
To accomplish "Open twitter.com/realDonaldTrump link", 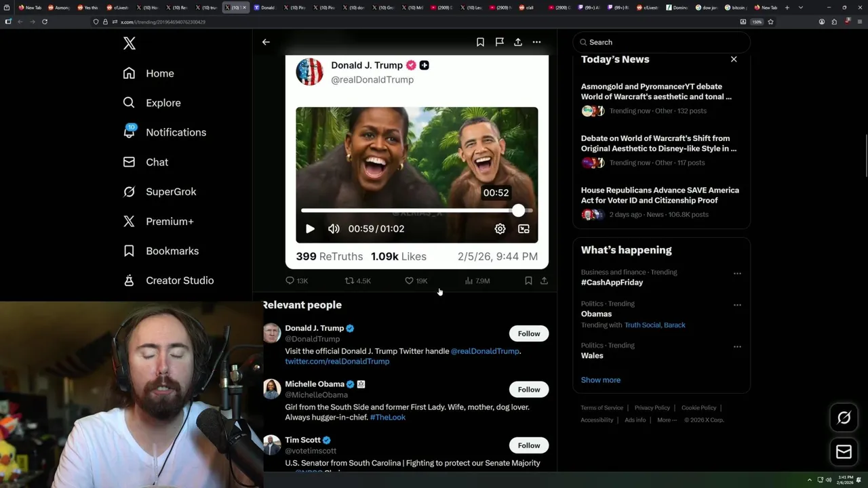I will click(x=337, y=361).
